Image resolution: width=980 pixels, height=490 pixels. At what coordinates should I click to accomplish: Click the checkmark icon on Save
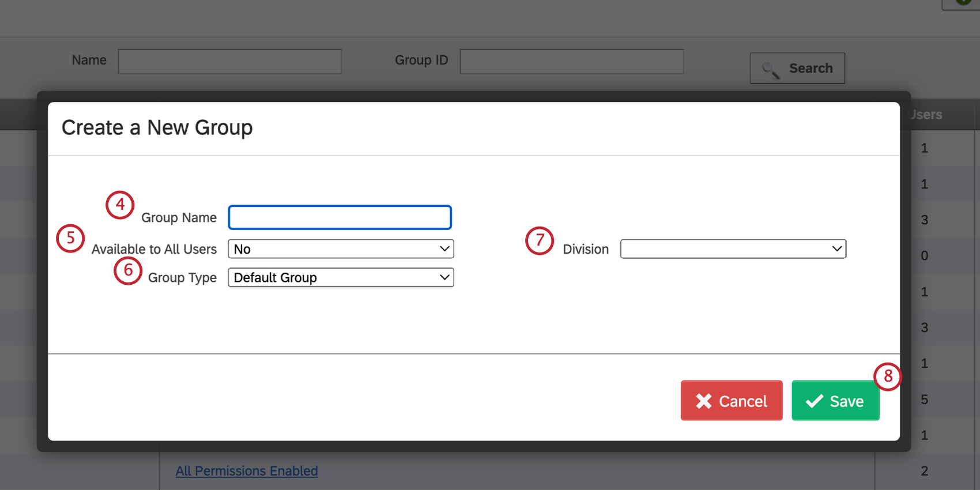coord(814,401)
